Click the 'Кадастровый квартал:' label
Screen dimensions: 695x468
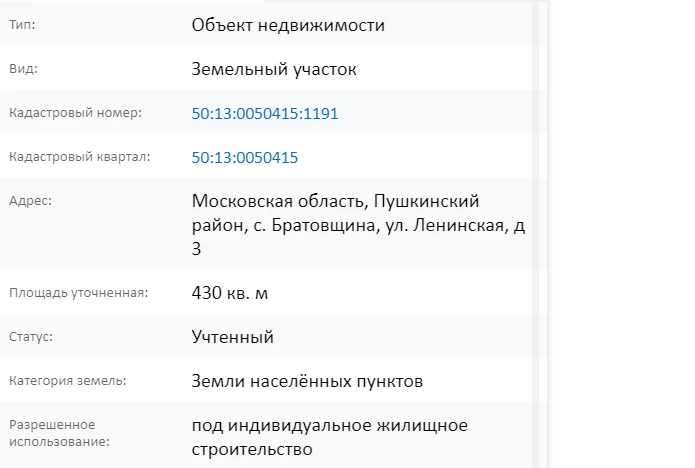[79, 157]
